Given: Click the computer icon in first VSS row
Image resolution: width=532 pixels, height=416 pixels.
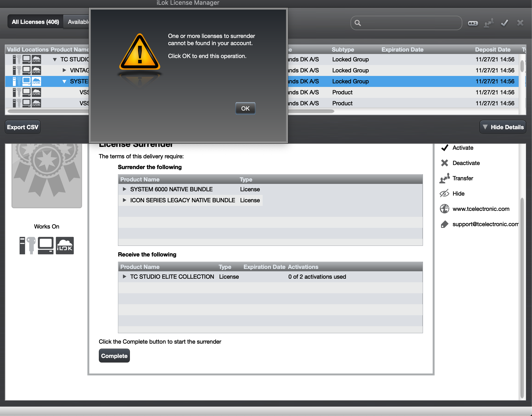Looking at the screenshot, I should tap(27, 92).
